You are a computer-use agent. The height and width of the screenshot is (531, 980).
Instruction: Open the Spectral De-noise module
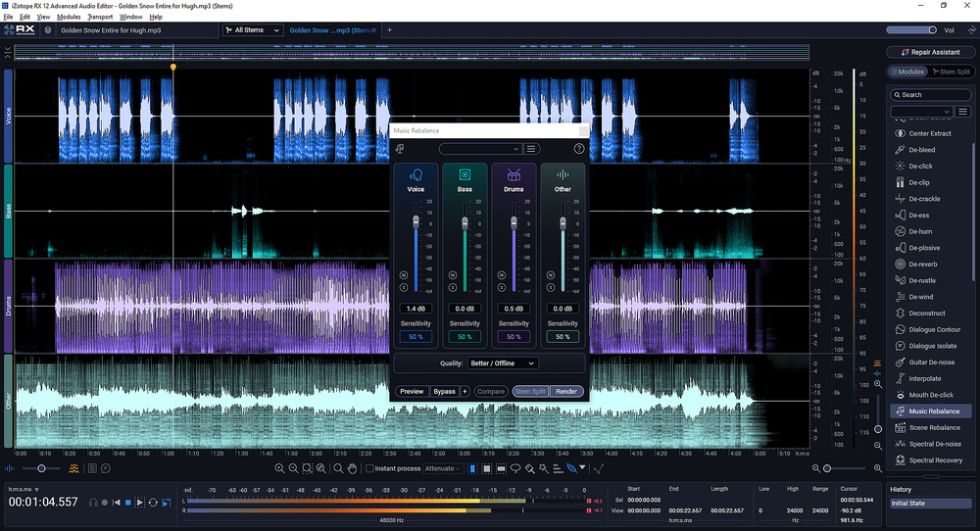[930, 444]
